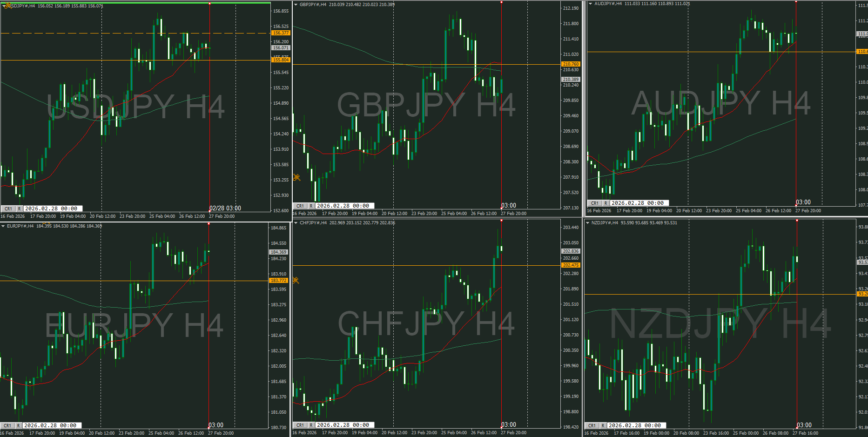Screen dimensions: 868x437
Task: Select the red line's bottom handle on AUDJPY chart
Action: tap(796, 206)
